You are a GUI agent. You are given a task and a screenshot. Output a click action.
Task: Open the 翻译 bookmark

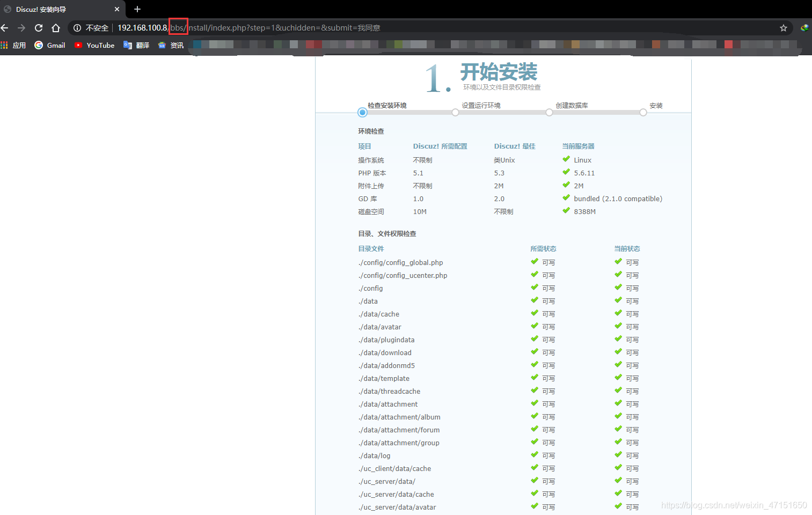click(x=136, y=46)
